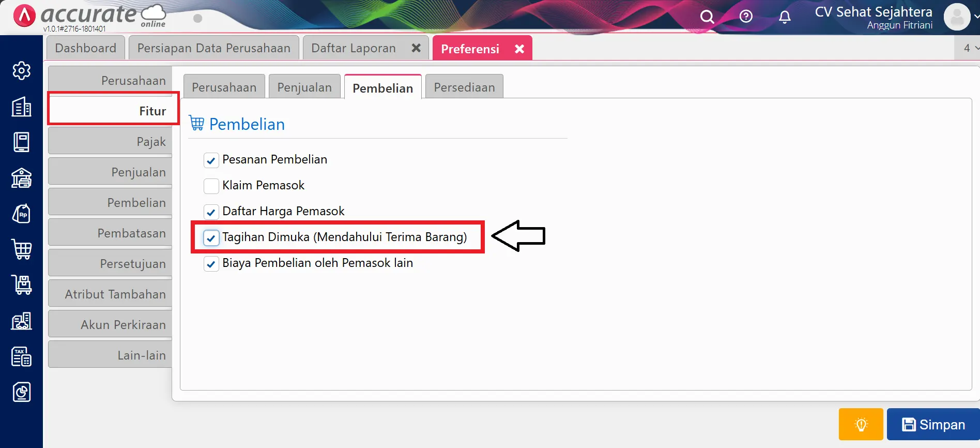Viewport: 980px width, 448px height.
Task: Click the user avatar picture
Action: coord(957,17)
